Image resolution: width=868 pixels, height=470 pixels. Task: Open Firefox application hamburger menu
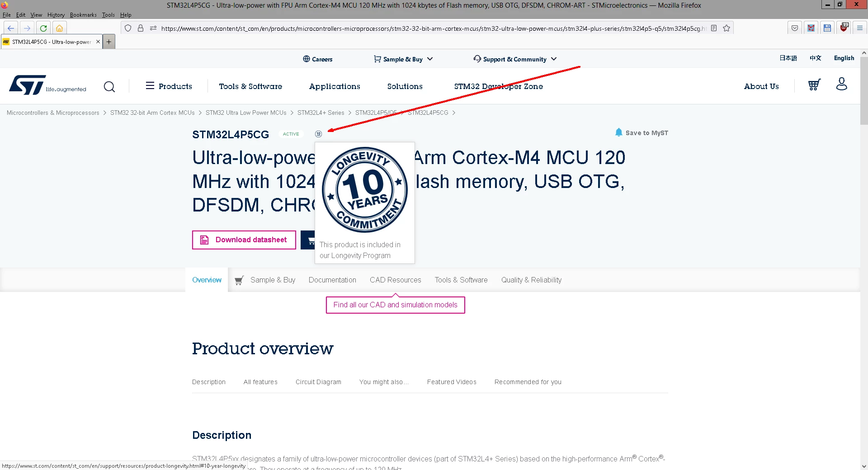coord(860,28)
